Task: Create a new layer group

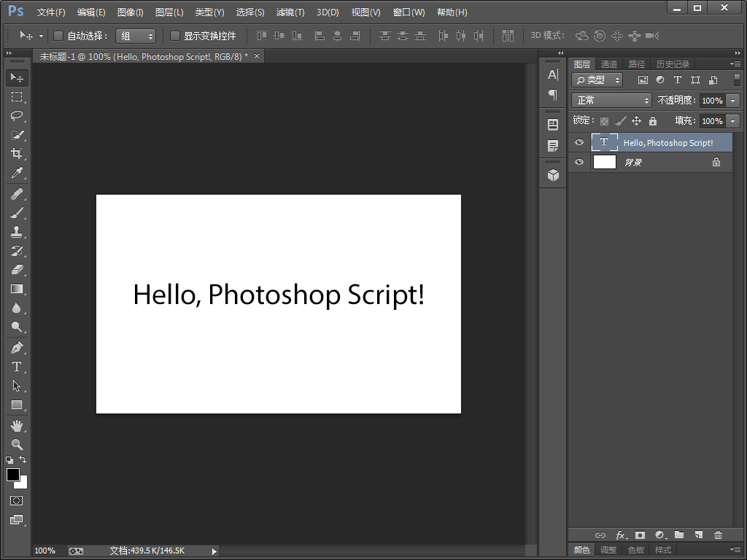Action: point(679,534)
